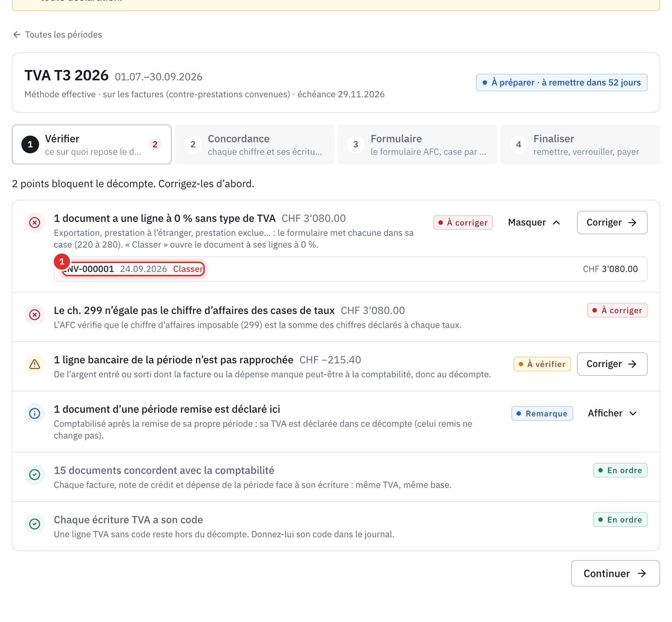Viewport: 672px width, 622px height.
Task: Click the error icon for 0 % line issue
Action: click(35, 223)
